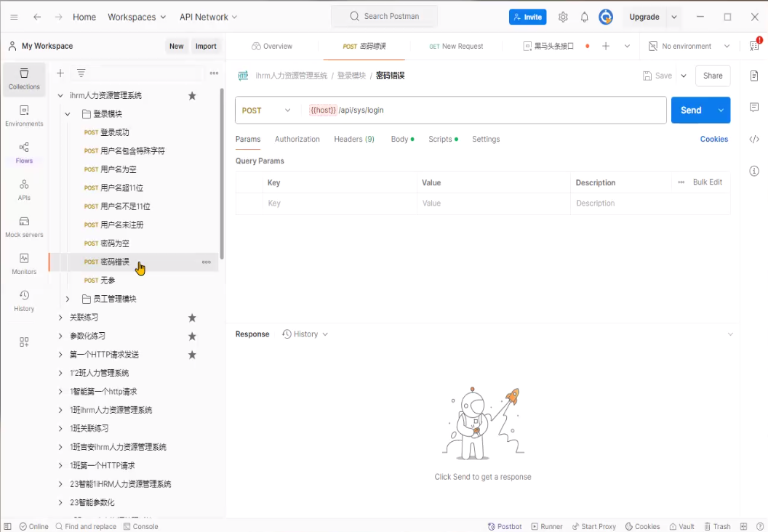Viewport: 768px width, 532px height.
Task: Click the Import button
Action: [x=206, y=46]
